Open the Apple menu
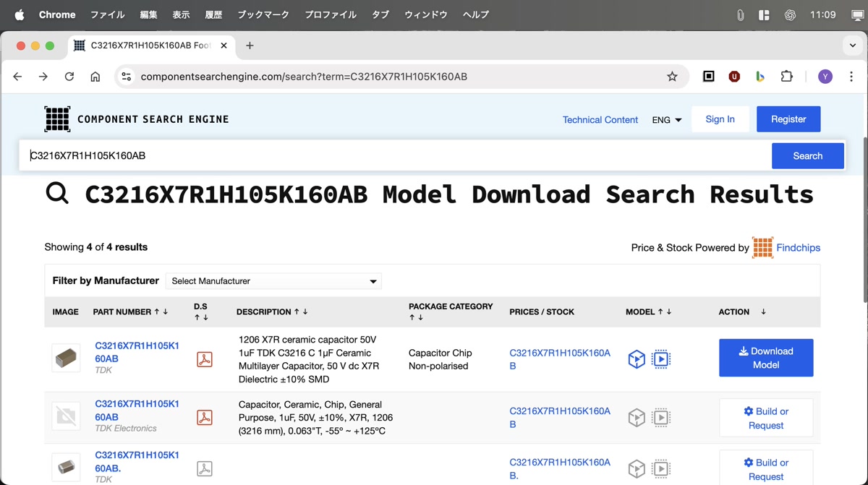The image size is (868, 485). pos(20,14)
